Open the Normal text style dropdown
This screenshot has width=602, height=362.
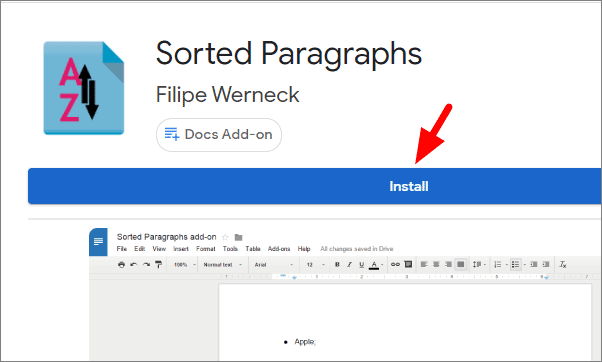tap(223, 265)
